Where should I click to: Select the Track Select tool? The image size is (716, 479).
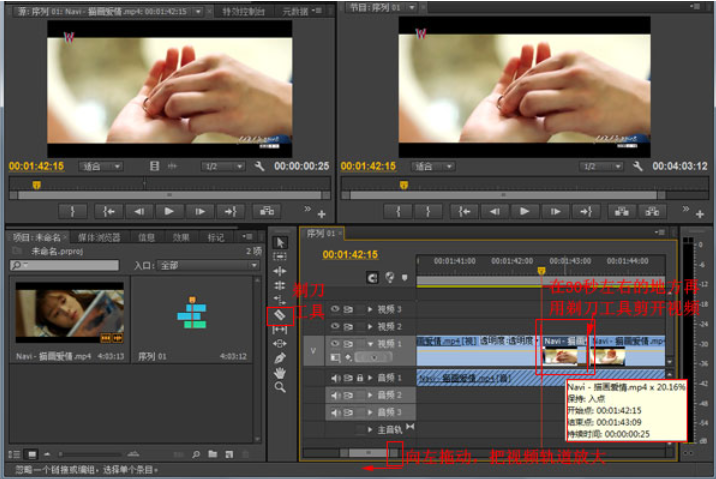(280, 256)
